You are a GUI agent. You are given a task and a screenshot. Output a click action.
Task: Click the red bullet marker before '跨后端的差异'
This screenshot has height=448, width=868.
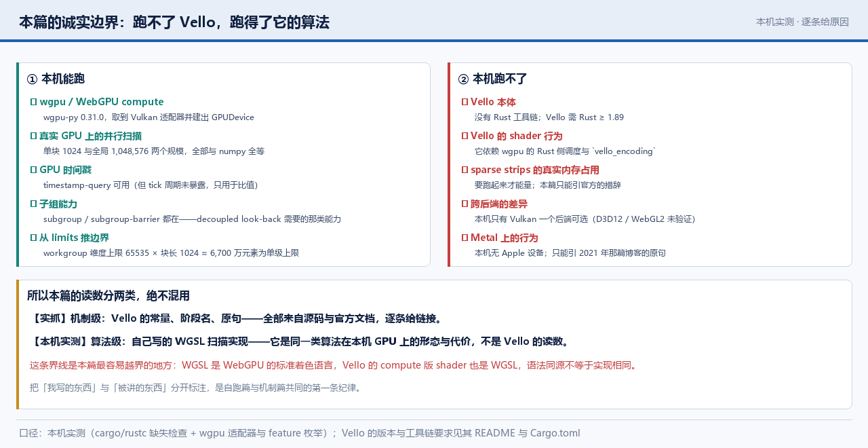tap(465, 204)
